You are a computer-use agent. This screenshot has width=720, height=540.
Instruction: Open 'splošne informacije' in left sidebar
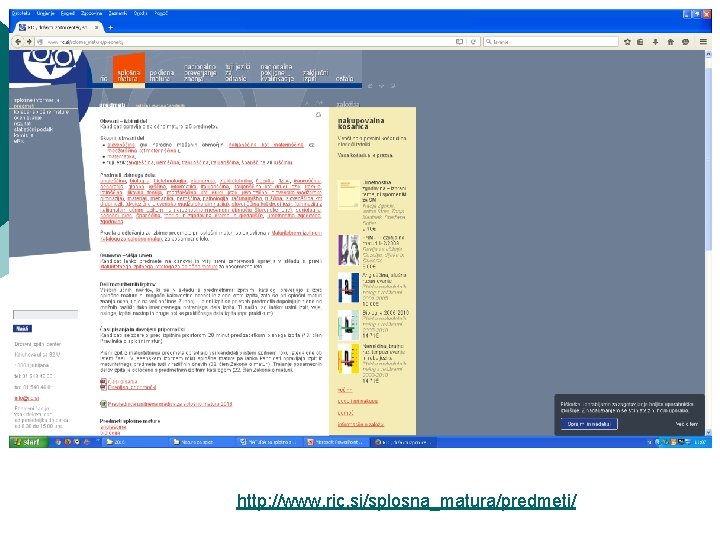pos(37,100)
